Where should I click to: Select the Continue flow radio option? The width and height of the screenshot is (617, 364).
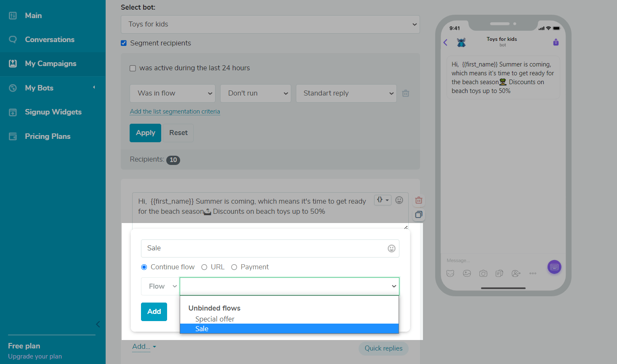(x=144, y=267)
